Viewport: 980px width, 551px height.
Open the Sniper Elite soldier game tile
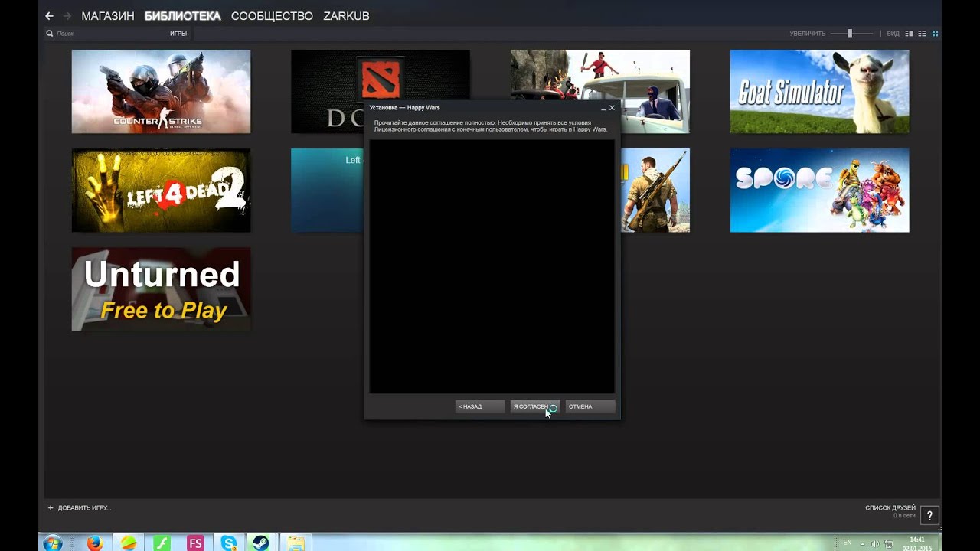point(655,191)
